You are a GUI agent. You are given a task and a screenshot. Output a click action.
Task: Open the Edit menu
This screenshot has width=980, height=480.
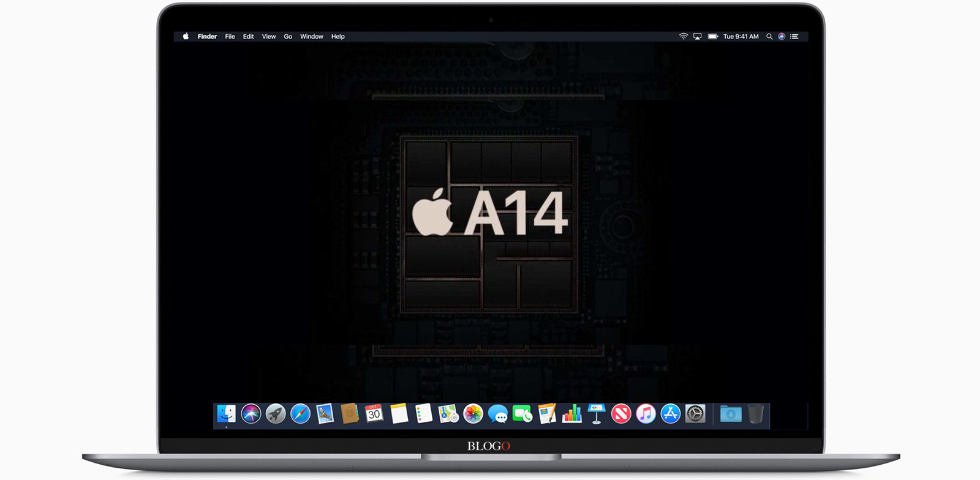pos(248,37)
